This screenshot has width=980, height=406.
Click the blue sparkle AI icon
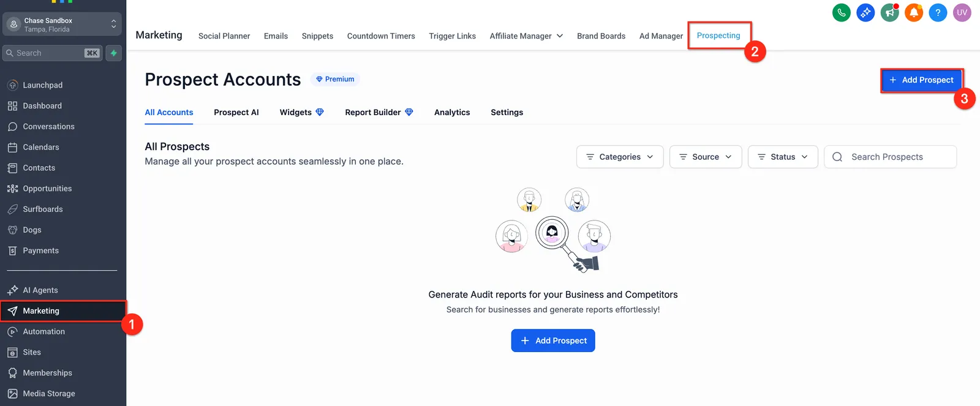pyautogui.click(x=865, y=12)
